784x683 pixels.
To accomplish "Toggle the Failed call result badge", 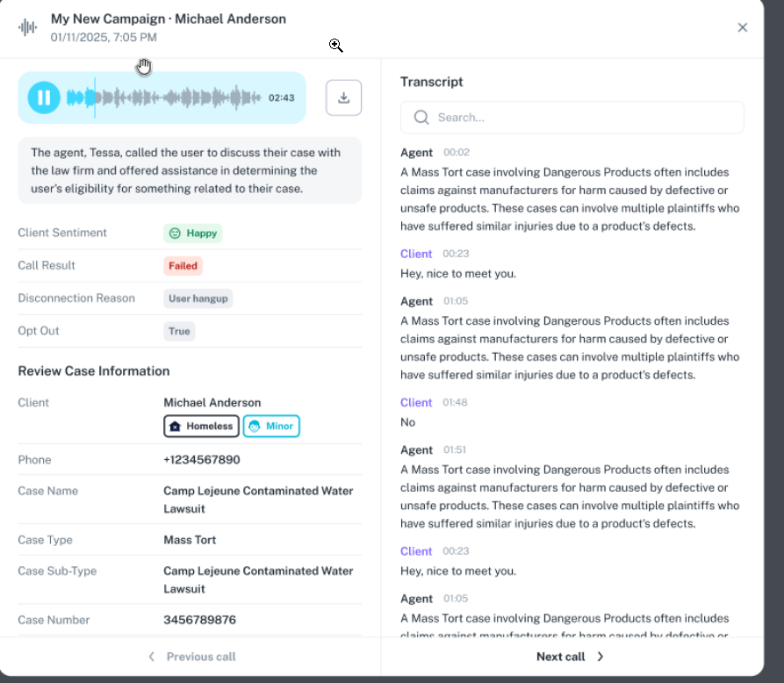I will coord(183,265).
